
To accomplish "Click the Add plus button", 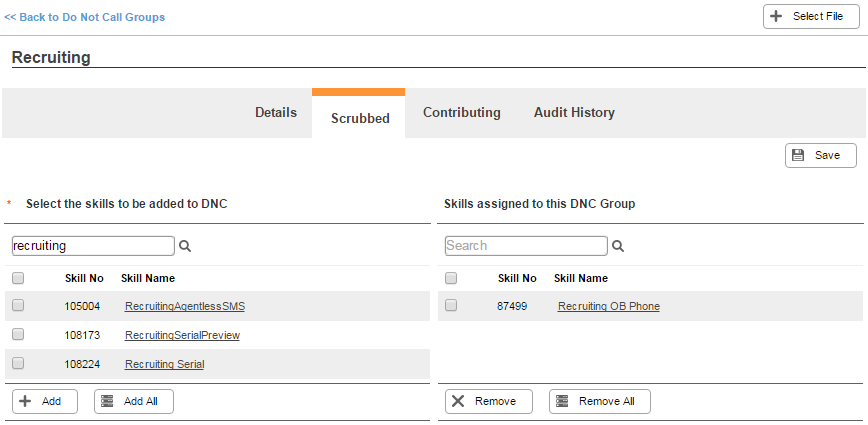I will click(45, 401).
